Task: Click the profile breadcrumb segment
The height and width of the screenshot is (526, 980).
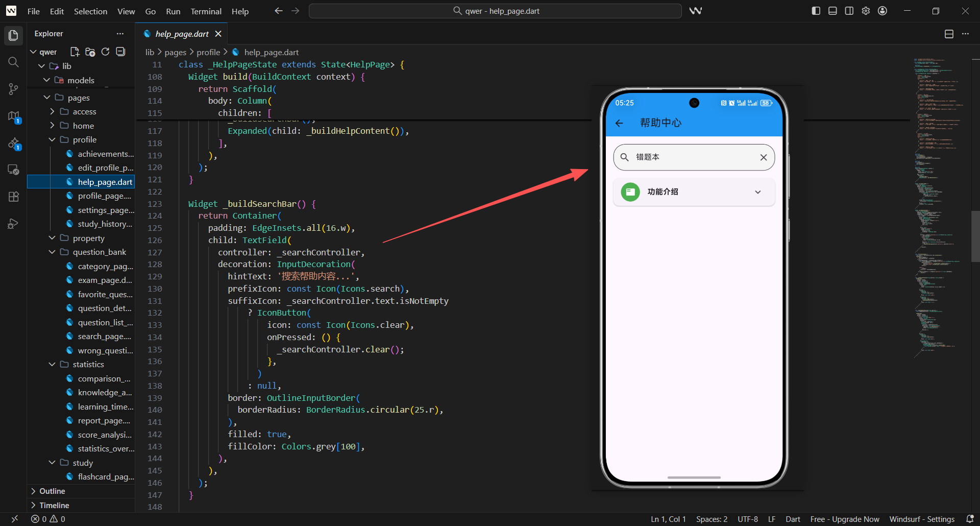Action: 208,52
